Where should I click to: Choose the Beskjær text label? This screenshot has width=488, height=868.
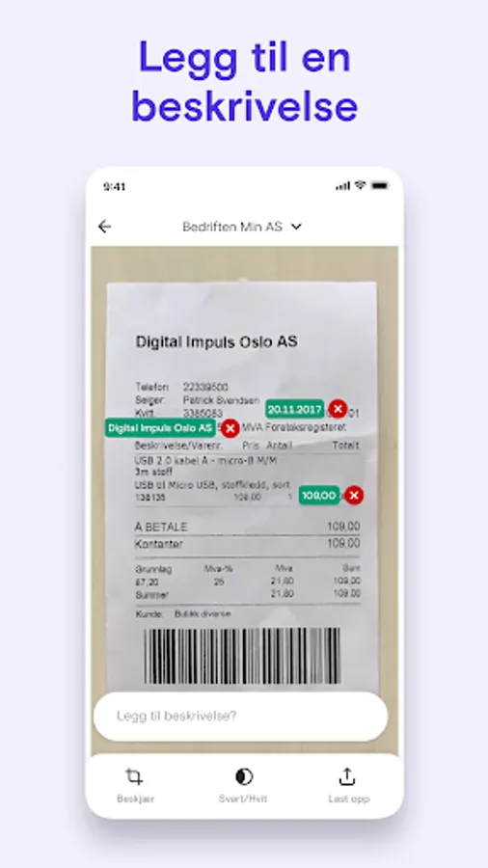pyautogui.click(x=136, y=799)
